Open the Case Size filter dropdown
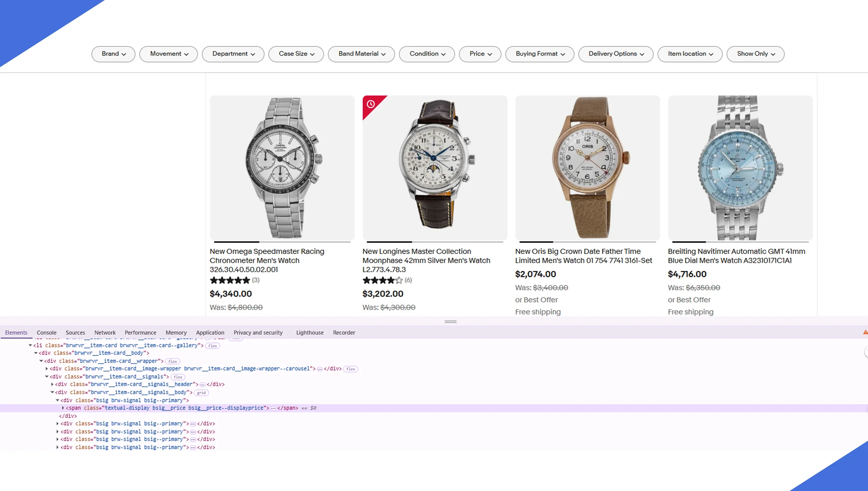Viewport: 868px width, 491px height. tap(296, 54)
